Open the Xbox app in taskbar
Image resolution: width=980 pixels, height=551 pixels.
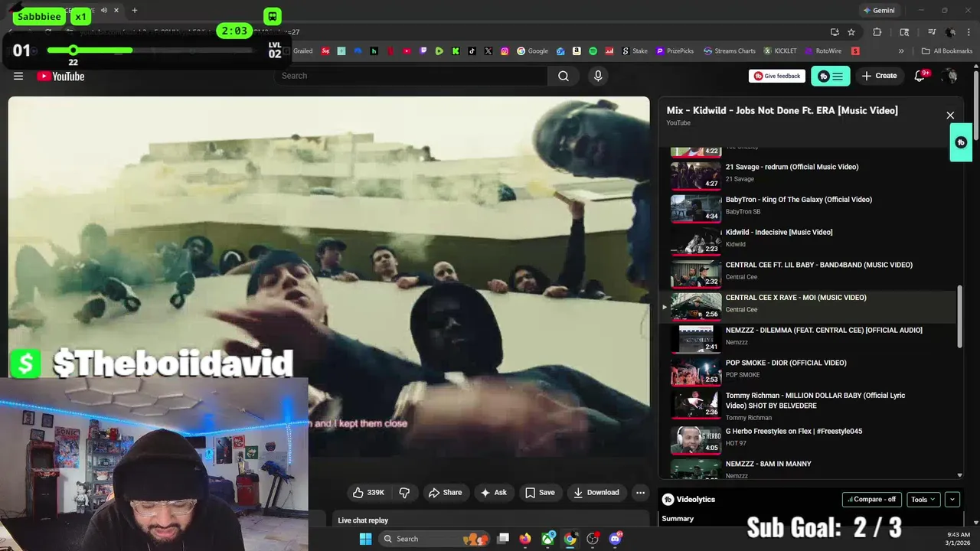(x=547, y=539)
